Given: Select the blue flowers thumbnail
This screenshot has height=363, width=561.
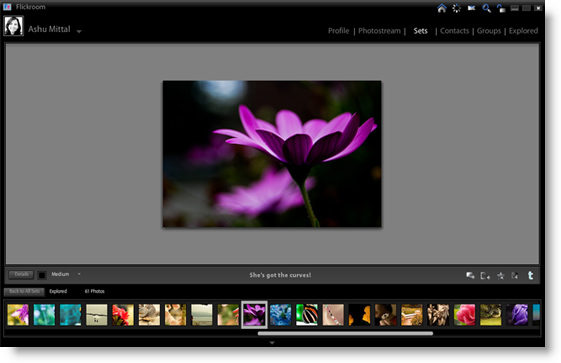Looking at the screenshot, I should click(280, 315).
